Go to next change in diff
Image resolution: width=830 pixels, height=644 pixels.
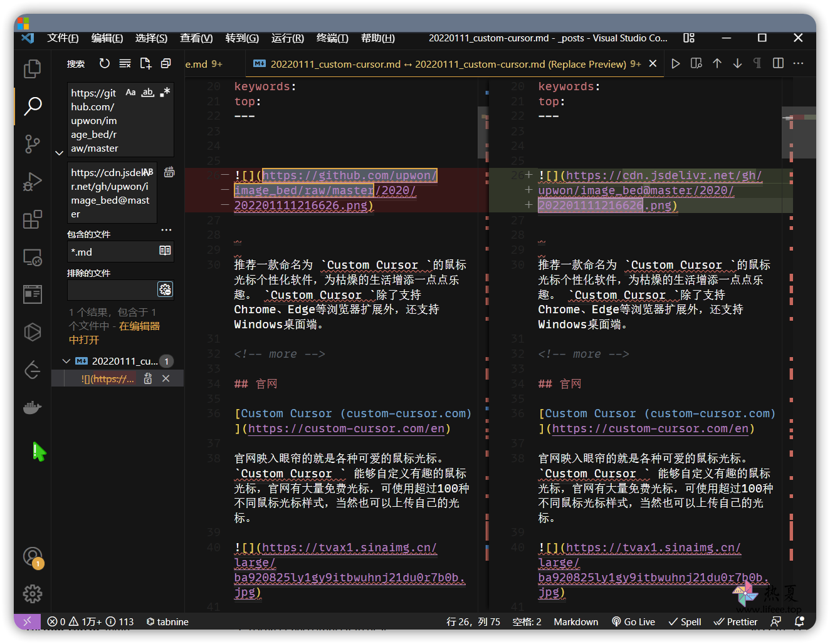pyautogui.click(x=737, y=63)
